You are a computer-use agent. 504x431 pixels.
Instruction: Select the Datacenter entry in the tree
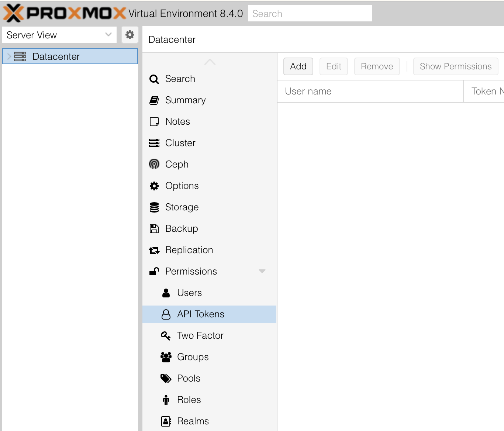coord(56,56)
